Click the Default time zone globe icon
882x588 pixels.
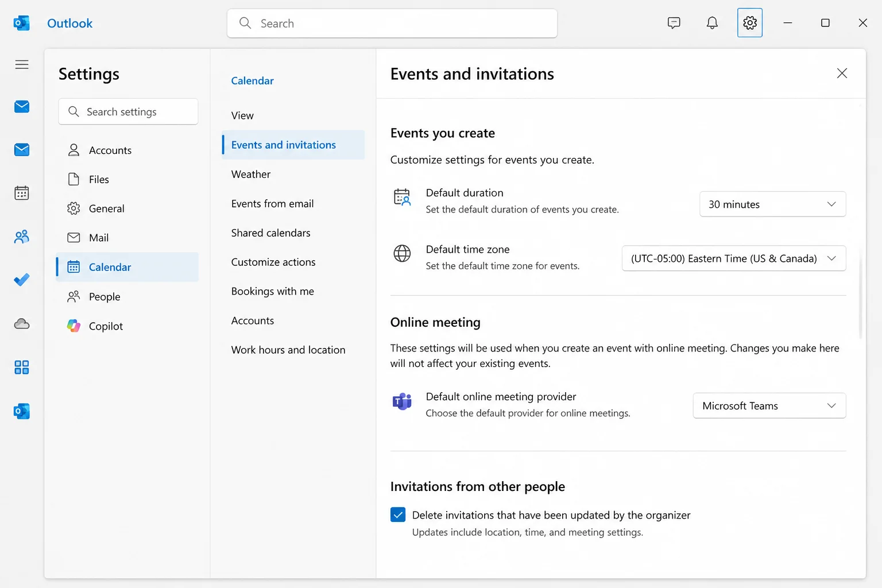click(x=402, y=253)
